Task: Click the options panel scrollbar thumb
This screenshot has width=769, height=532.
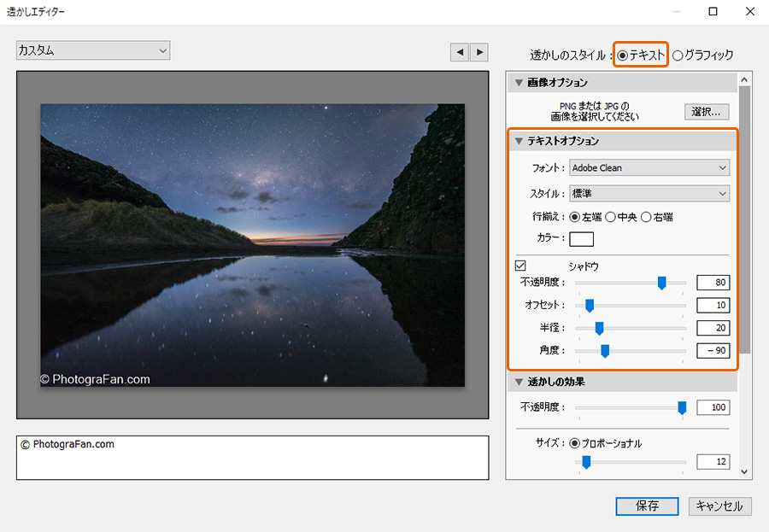Action: [x=744, y=219]
